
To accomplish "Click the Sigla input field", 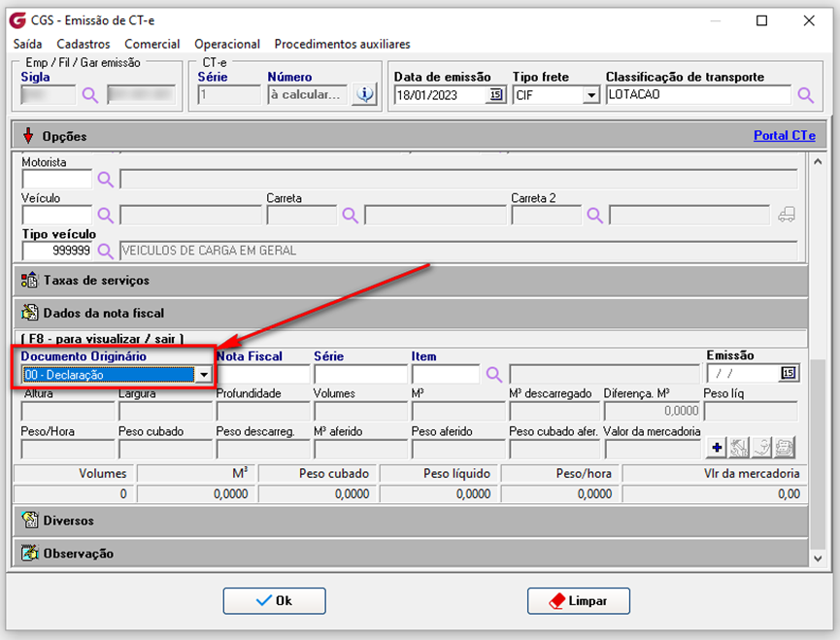I will click(49, 95).
